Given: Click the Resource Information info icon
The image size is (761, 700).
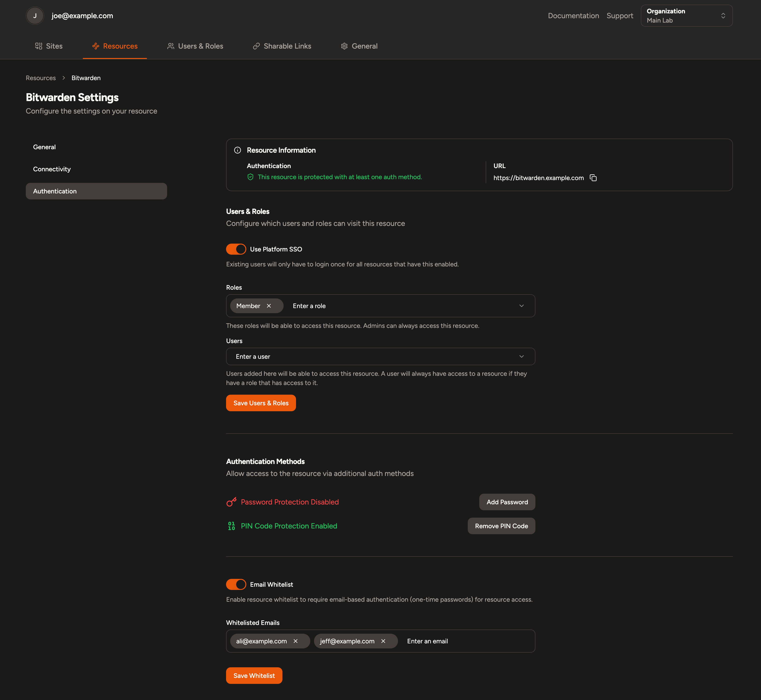Looking at the screenshot, I should 237,150.
